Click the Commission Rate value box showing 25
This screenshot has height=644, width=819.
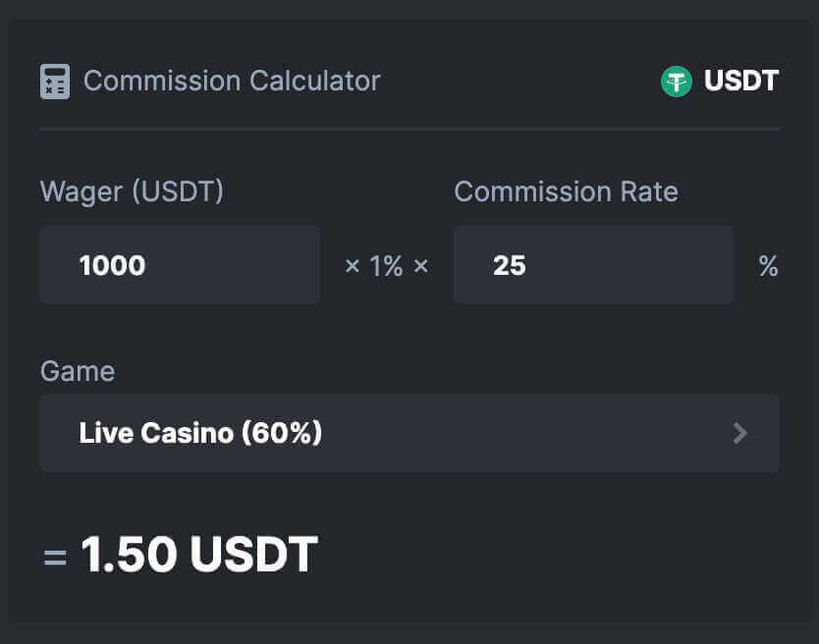[x=593, y=265]
